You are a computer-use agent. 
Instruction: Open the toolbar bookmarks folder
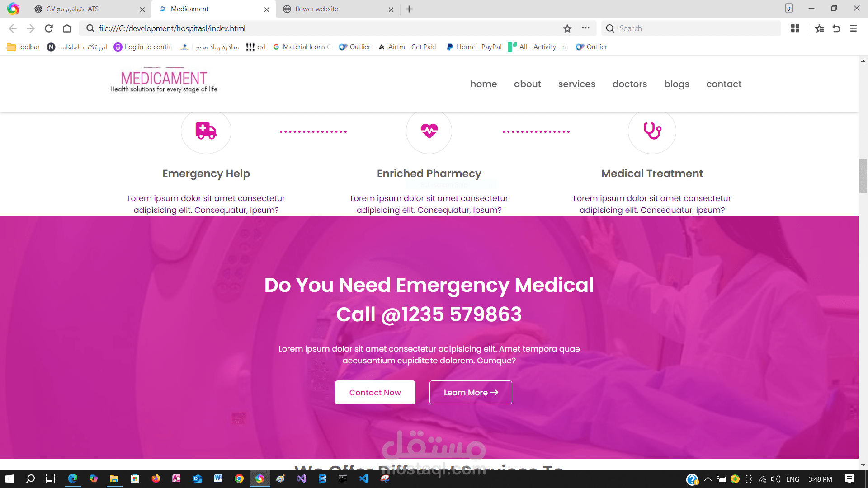[x=24, y=47]
